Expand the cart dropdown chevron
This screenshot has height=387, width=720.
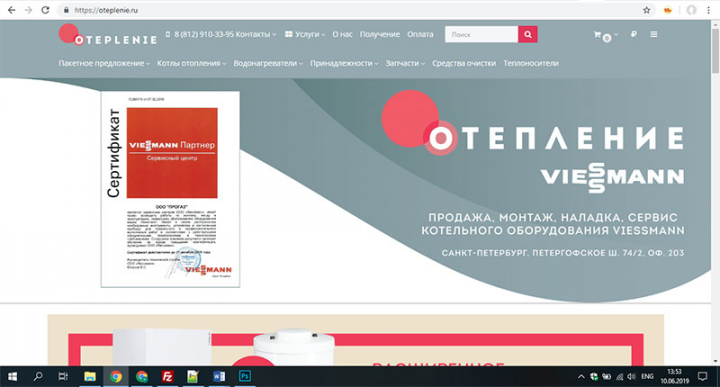coord(616,34)
